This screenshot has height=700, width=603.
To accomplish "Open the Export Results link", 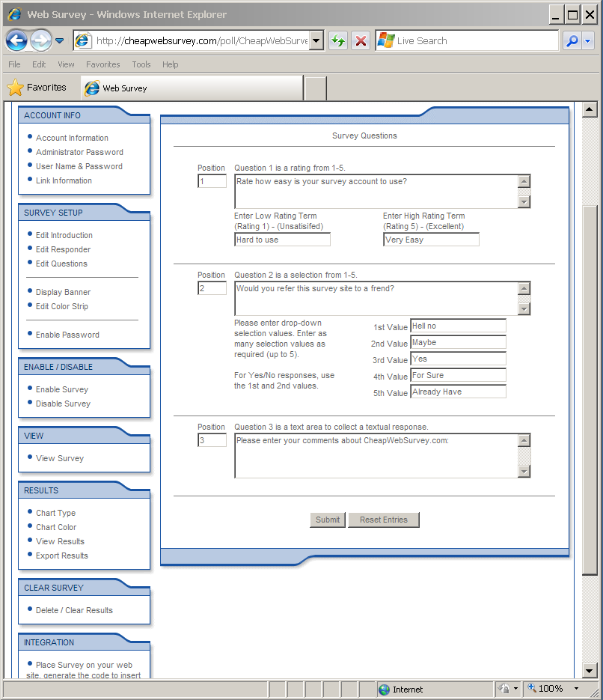I will click(62, 556).
